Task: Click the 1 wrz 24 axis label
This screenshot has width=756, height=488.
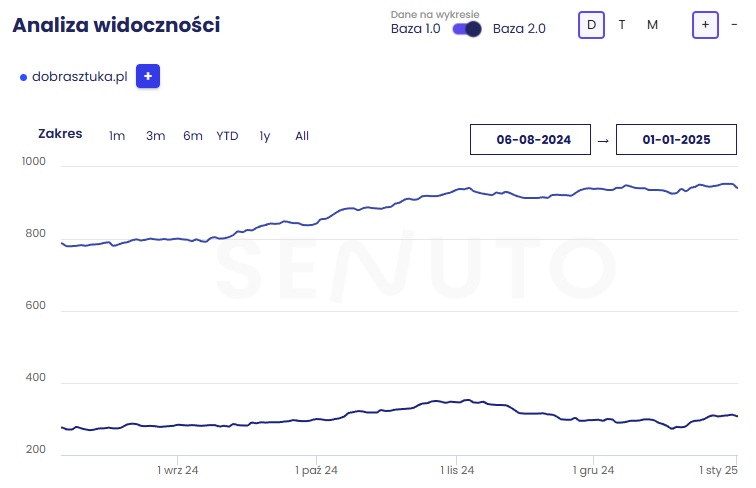Action: click(x=177, y=470)
